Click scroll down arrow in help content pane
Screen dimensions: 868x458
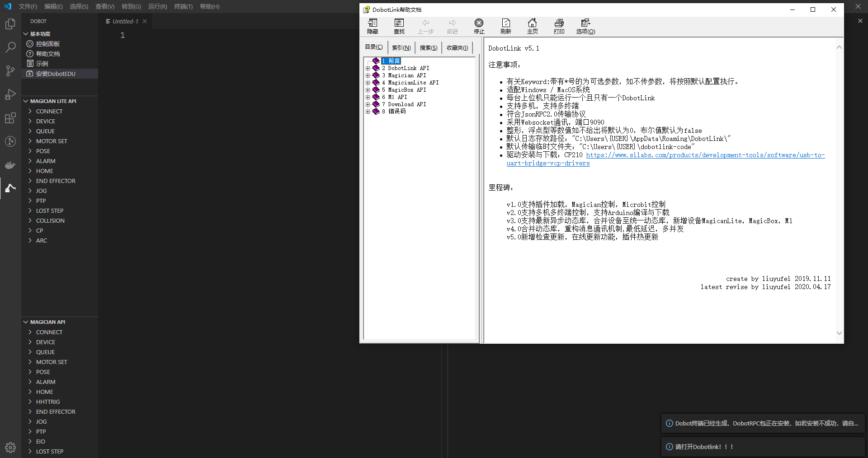(839, 333)
